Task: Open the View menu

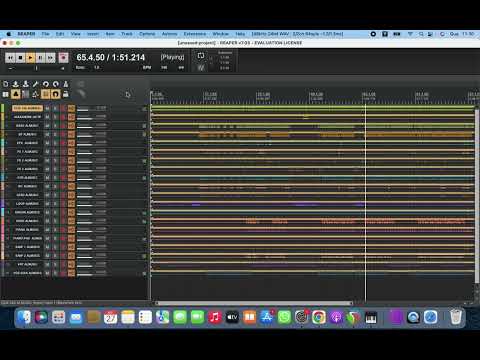Action: pos(76,34)
